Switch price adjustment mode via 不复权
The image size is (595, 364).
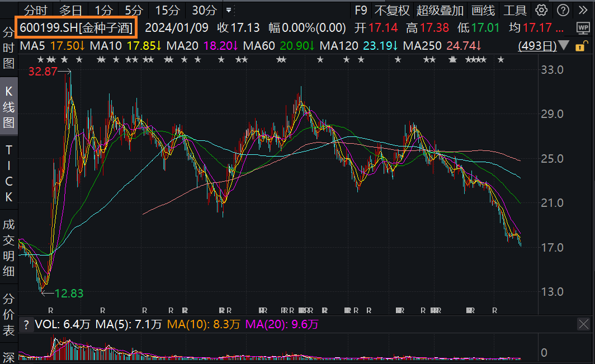pyautogui.click(x=394, y=10)
